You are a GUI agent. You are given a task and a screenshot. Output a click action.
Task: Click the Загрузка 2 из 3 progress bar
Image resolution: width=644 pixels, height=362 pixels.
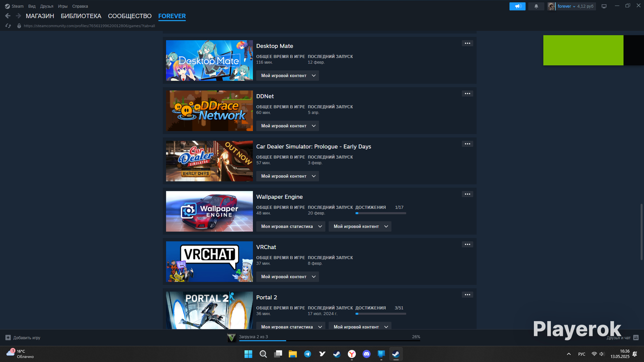pos(330,341)
